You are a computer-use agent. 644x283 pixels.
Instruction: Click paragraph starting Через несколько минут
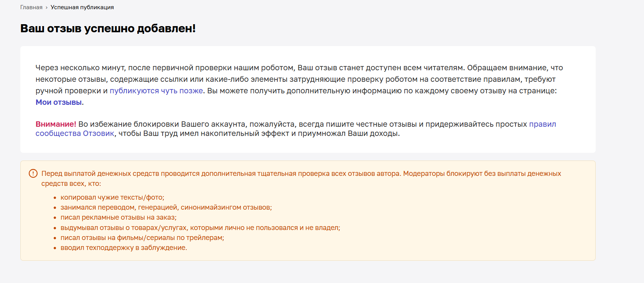pyautogui.click(x=299, y=85)
